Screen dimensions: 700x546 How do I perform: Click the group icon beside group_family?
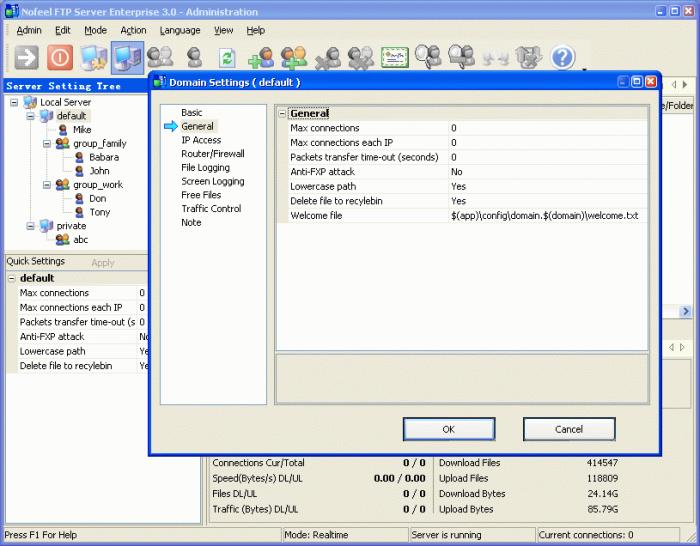(x=62, y=143)
